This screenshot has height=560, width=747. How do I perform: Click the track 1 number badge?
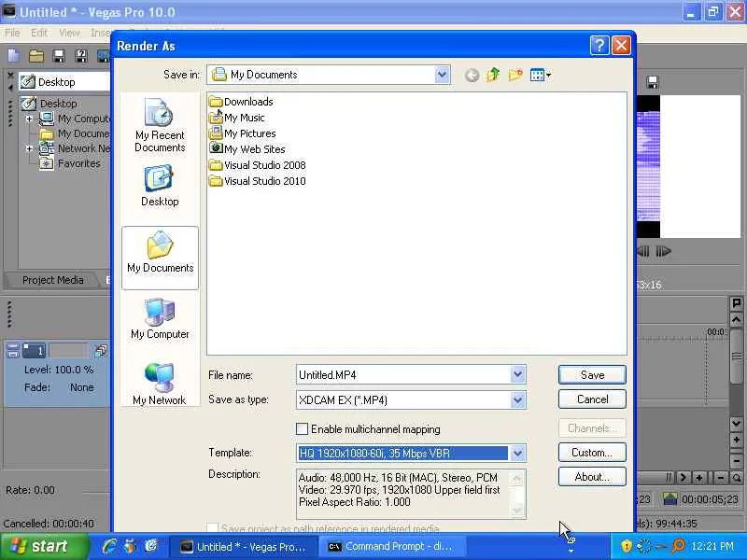click(35, 351)
